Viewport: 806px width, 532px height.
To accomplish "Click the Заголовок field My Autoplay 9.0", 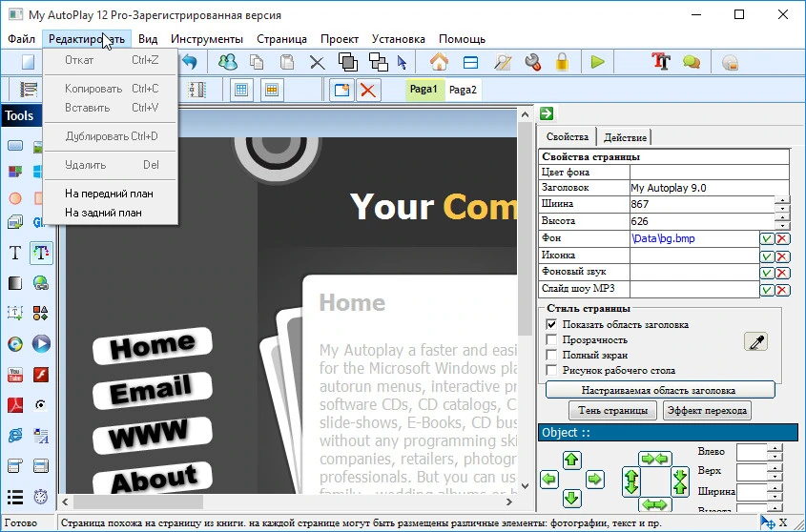I will pos(710,188).
